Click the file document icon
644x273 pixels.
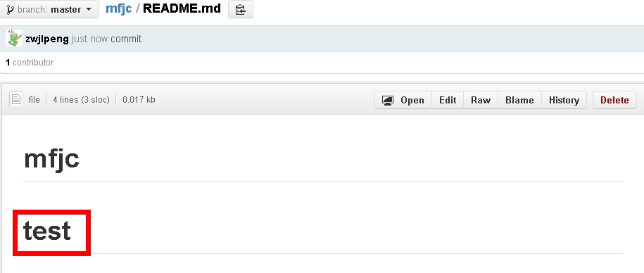click(x=16, y=99)
